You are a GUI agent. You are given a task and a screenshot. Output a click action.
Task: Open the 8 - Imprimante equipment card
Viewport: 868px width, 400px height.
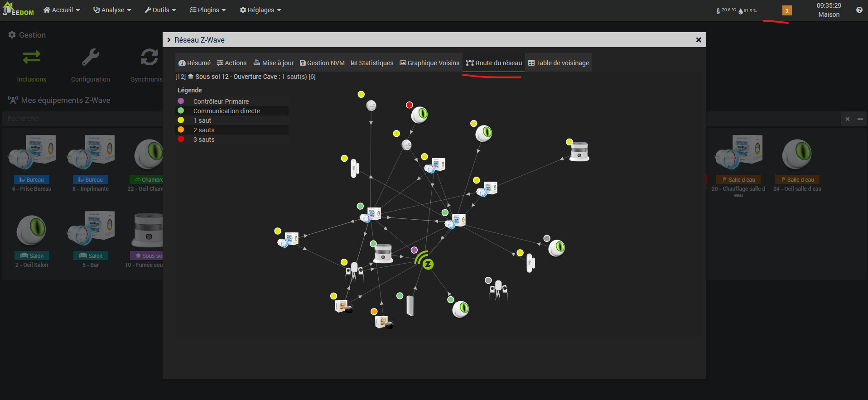[x=91, y=164]
